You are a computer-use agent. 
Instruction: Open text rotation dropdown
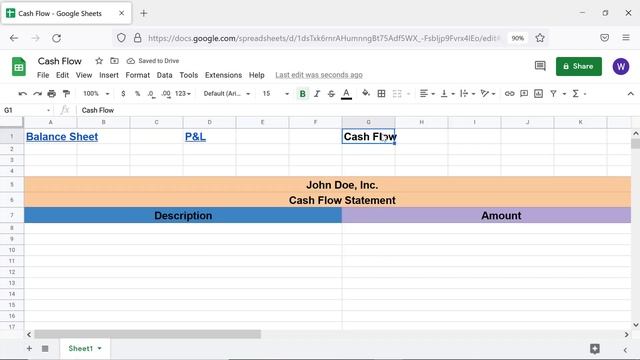(x=488, y=94)
